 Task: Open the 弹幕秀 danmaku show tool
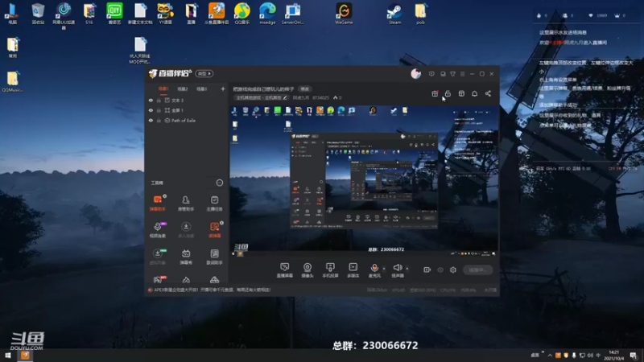(x=186, y=257)
